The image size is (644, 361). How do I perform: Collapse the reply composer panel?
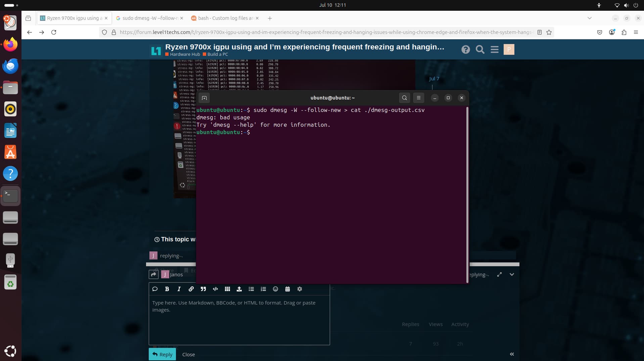(x=512, y=275)
